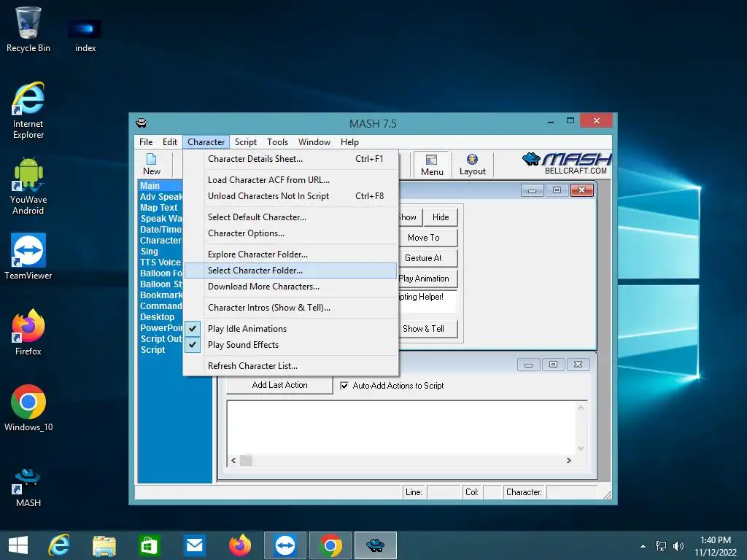Show hidden icons in system tray
Screen dimensions: 747x560
(643, 546)
